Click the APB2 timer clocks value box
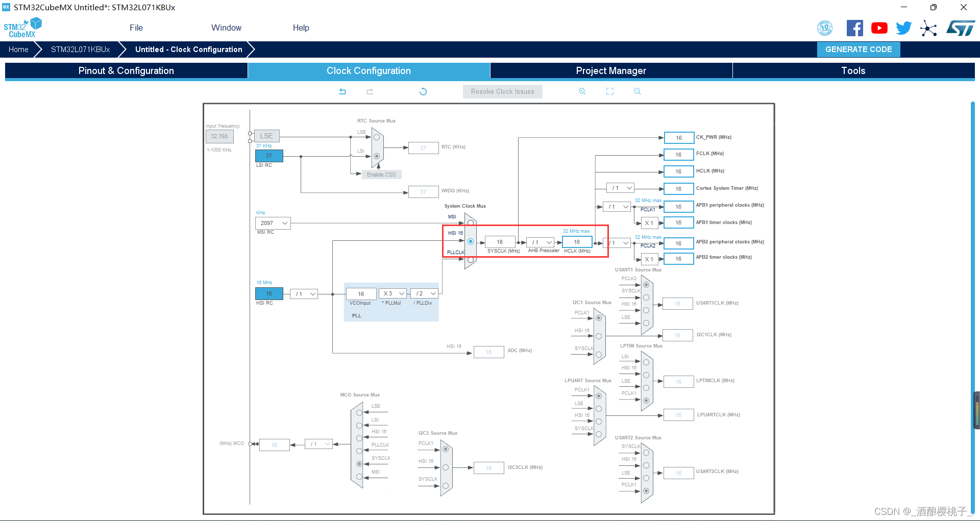Screen dimensions: 980x521 point(679,259)
